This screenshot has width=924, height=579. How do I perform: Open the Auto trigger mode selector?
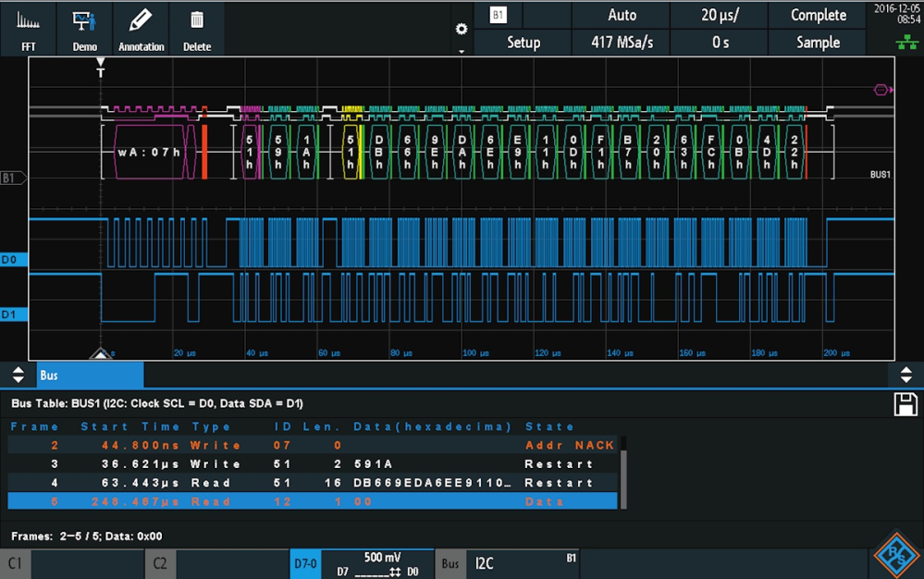pos(622,15)
